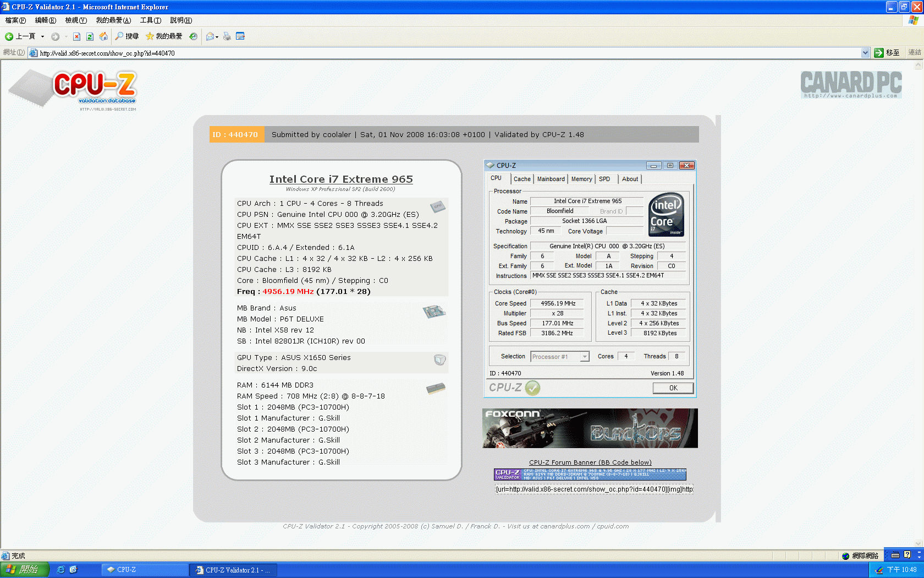924x578 pixels.
Task: Click the Intel Core i7 Extreme 965 heading
Action: pos(341,179)
